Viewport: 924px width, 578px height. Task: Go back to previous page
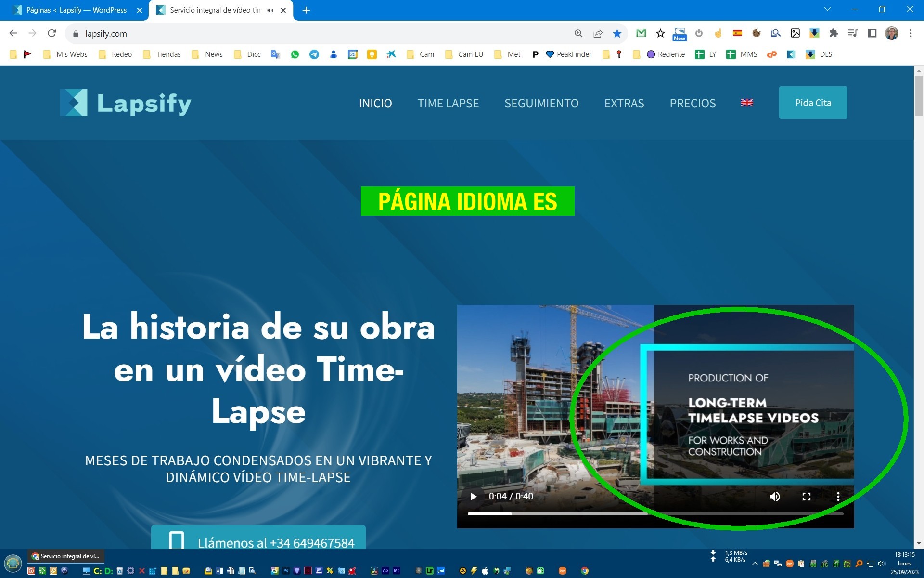tap(13, 33)
